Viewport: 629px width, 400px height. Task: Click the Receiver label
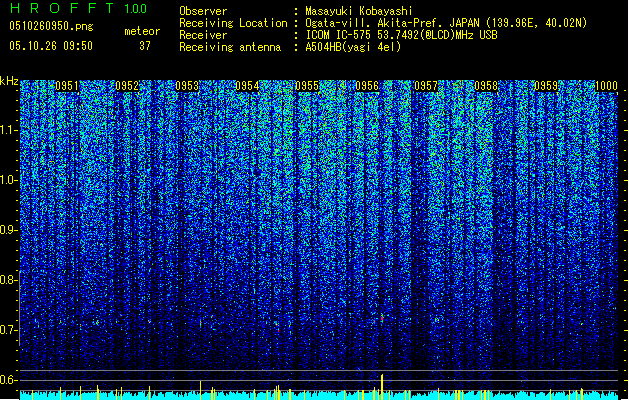[203, 35]
